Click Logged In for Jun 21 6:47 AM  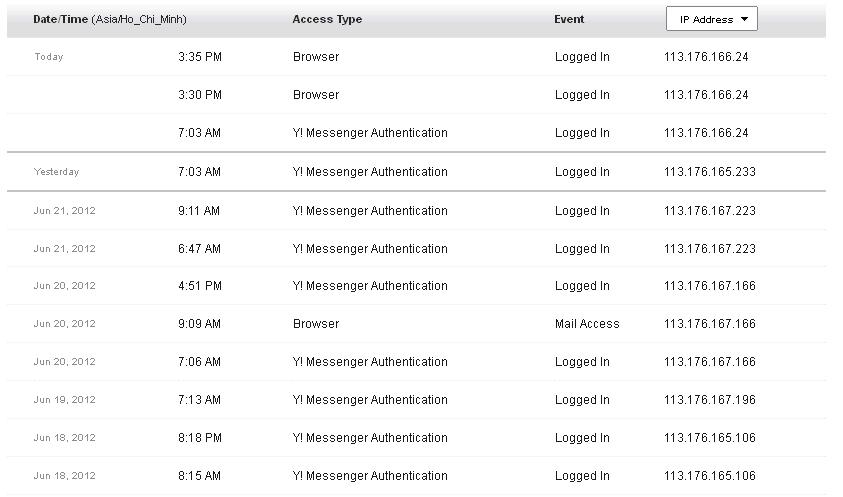[582, 249]
